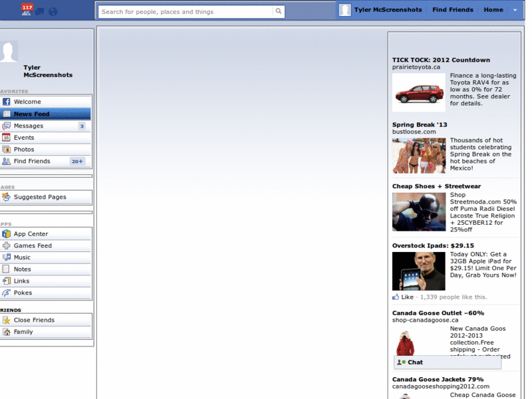Select News Feed in sidebar
Screen dimensions: 532x399
pyautogui.click(x=45, y=114)
